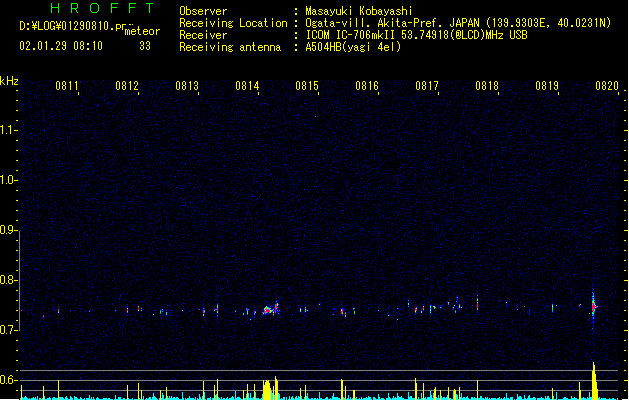
Task: Click time marker 0811
Action: (x=67, y=86)
